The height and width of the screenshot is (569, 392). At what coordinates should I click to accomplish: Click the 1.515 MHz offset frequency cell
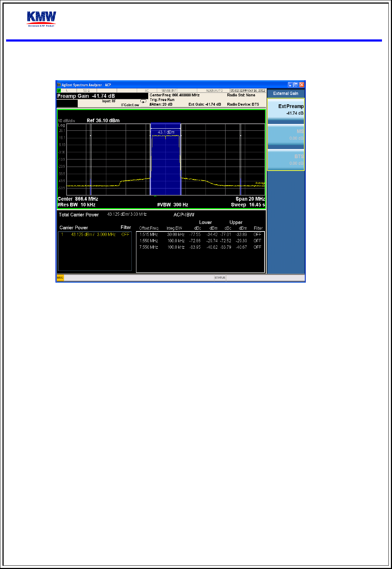(149, 235)
